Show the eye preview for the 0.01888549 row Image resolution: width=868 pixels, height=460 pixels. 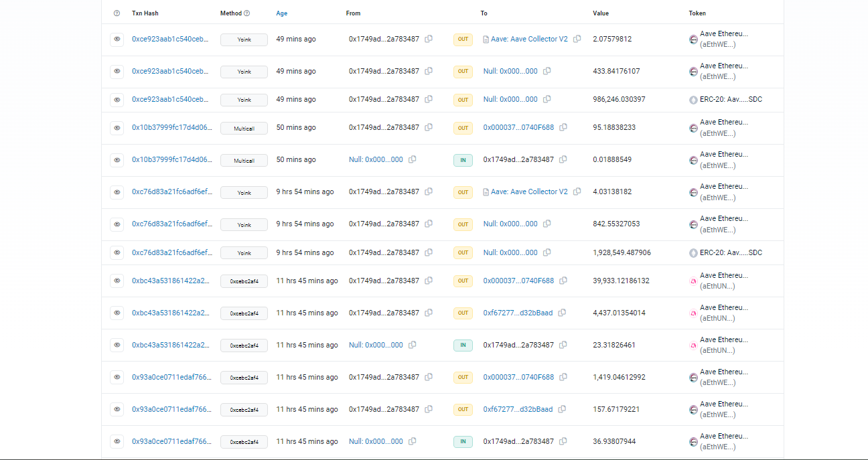117,160
